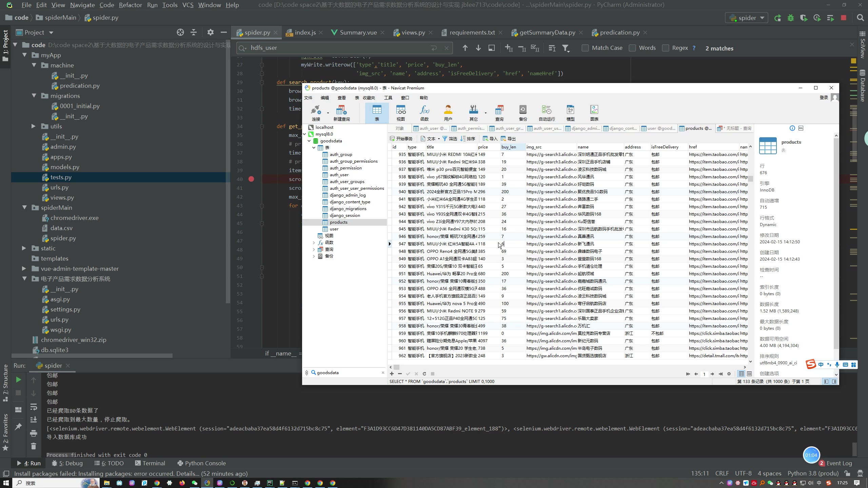Screen dimensions: 868x488
Task: Switch to form view in Navicat footer
Action: (x=749, y=374)
